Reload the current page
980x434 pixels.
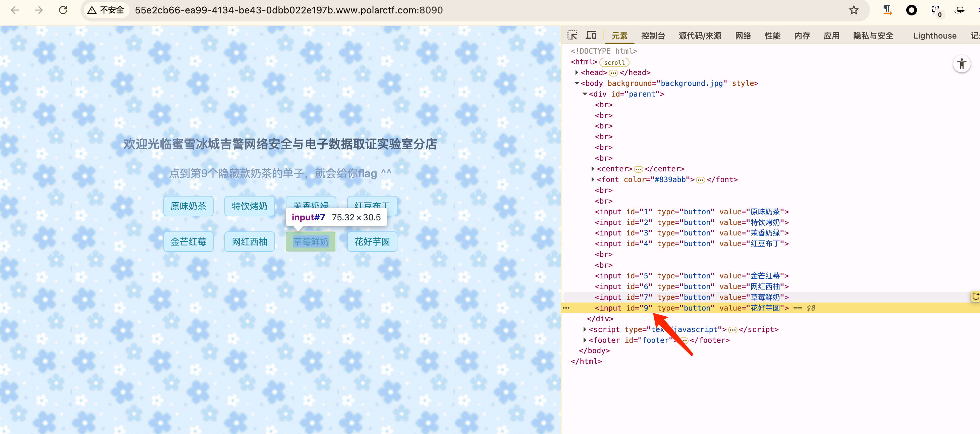point(63,10)
